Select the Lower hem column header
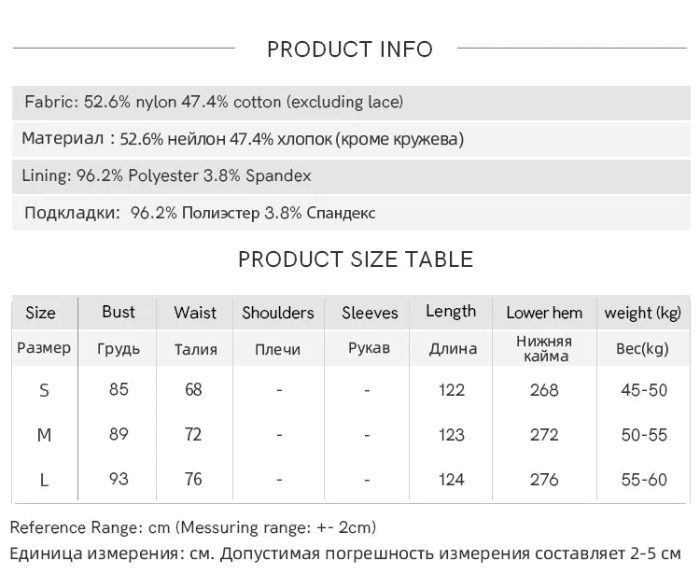Screen dimensions: 700x588 point(544,313)
